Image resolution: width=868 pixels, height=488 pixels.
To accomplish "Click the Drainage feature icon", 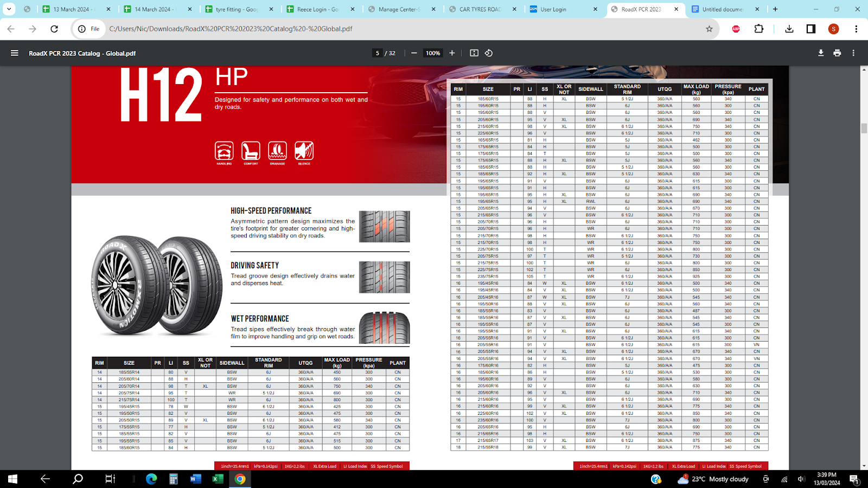I will [x=277, y=151].
